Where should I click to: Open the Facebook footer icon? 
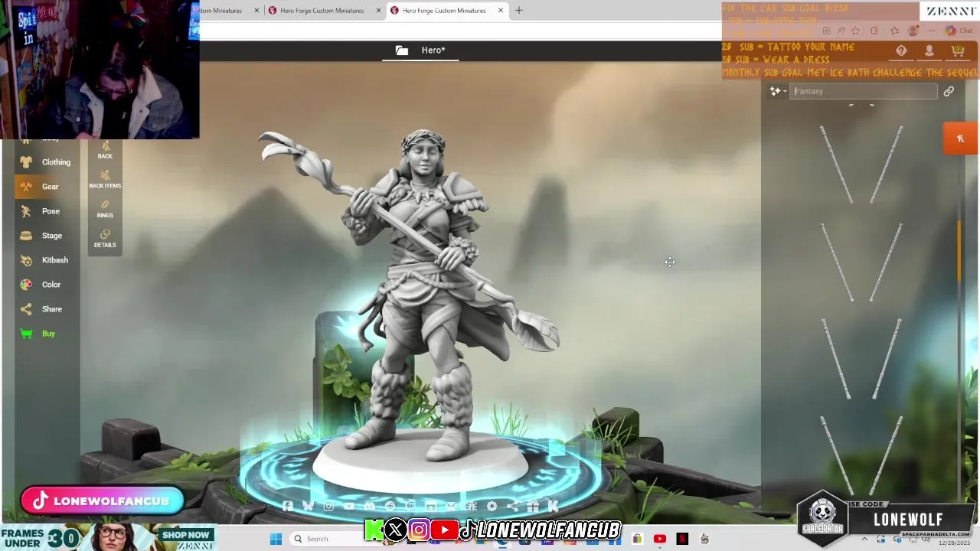[287, 506]
